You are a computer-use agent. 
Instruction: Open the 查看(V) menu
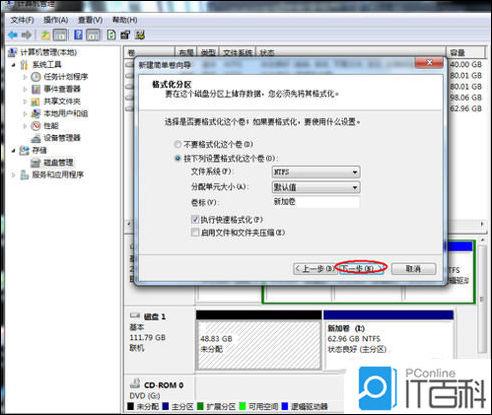pyautogui.click(x=90, y=20)
